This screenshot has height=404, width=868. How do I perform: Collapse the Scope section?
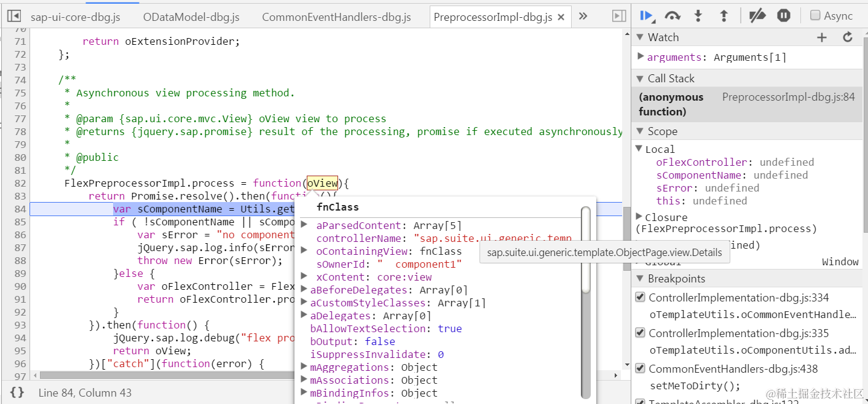pos(640,131)
